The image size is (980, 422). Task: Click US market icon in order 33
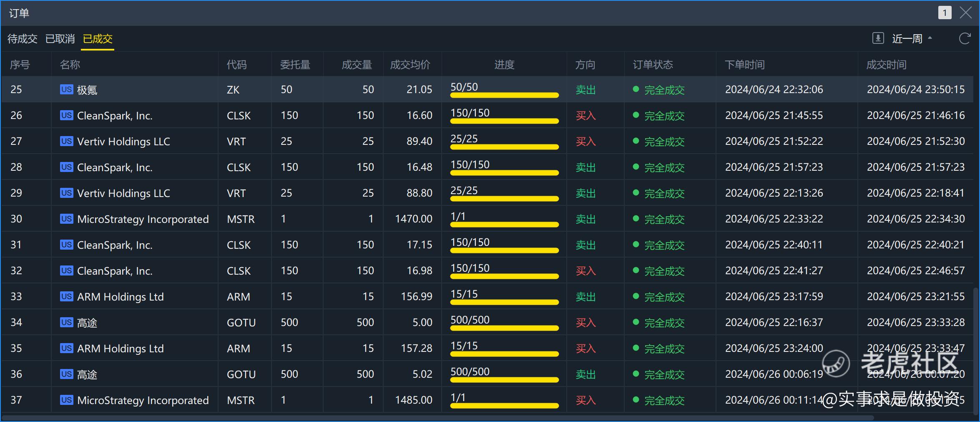coord(66,296)
